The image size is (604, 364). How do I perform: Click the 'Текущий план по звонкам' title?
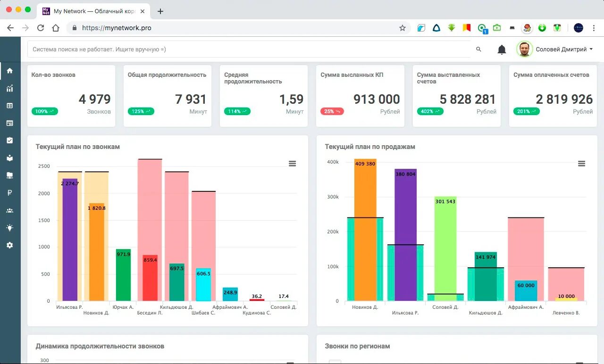click(x=78, y=147)
